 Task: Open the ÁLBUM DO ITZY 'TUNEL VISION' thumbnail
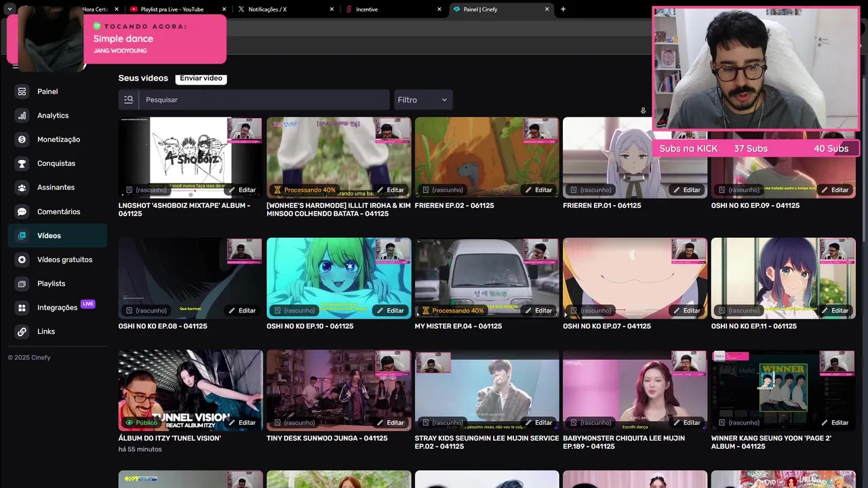click(191, 390)
